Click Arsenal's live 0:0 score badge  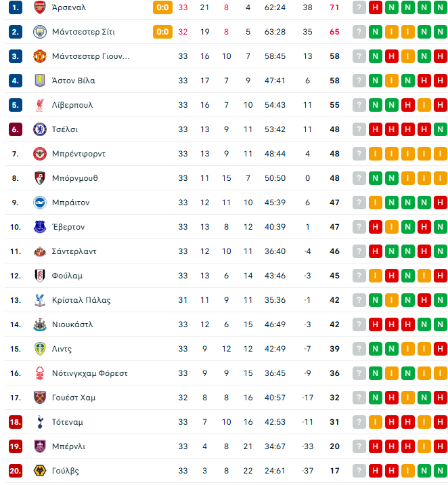click(162, 7)
